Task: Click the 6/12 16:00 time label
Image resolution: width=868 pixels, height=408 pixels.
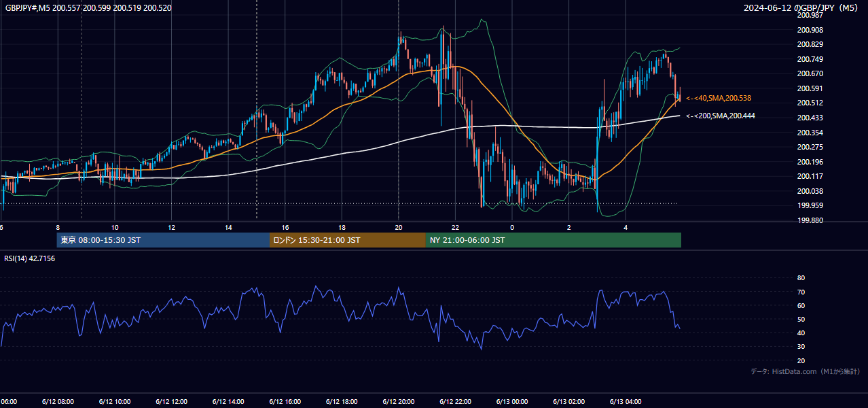Action: pos(285,402)
